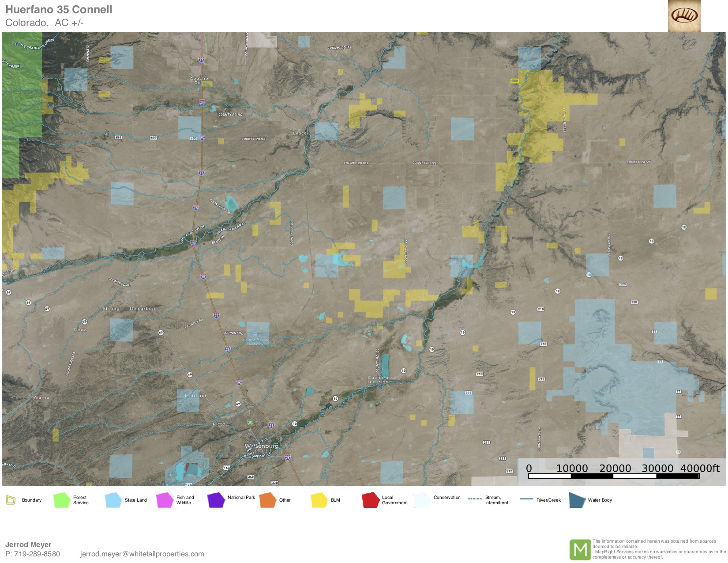Click the green Forest Service legend swatch
This screenshot has height=563, width=728.
pyautogui.click(x=61, y=500)
